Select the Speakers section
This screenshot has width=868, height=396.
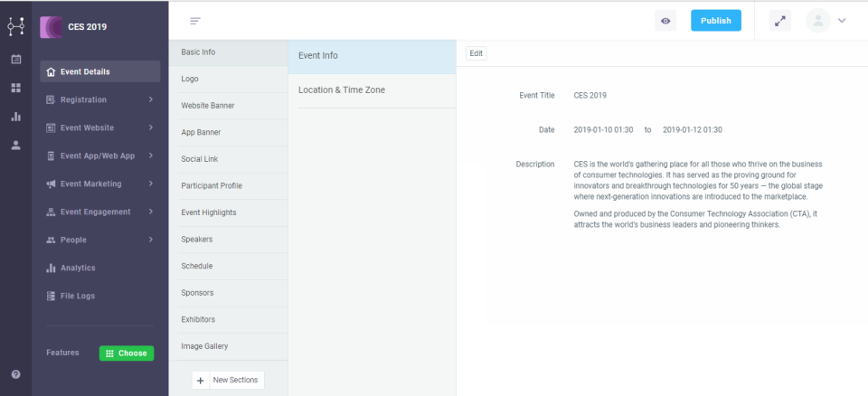click(x=228, y=240)
